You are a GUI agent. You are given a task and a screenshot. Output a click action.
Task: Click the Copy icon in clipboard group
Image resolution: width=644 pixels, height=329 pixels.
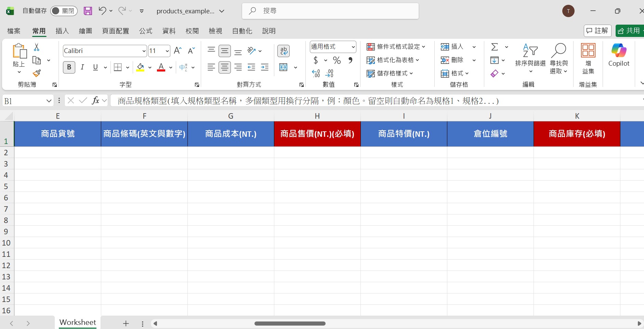tap(37, 60)
